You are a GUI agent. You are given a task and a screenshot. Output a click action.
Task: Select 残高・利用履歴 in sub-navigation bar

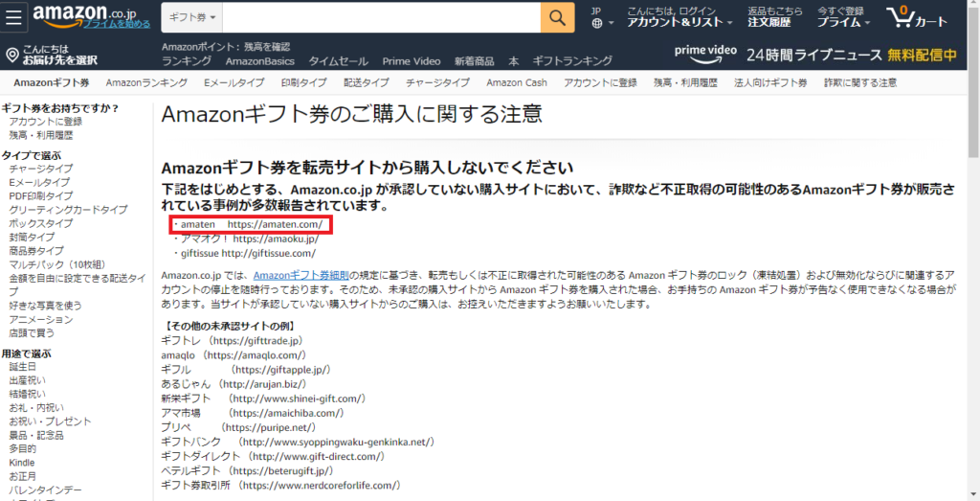coord(685,82)
